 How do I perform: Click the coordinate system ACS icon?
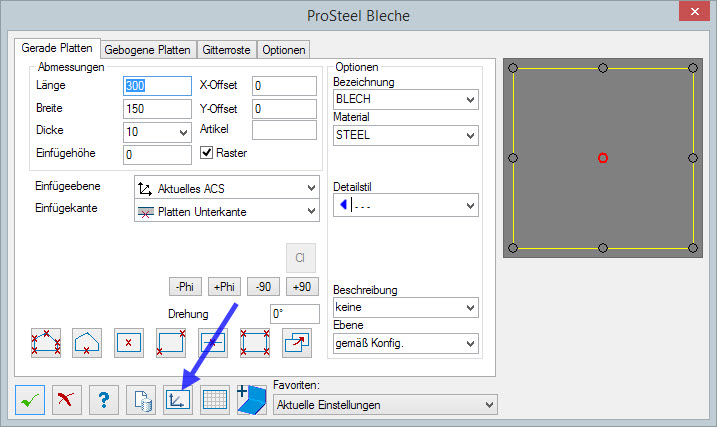pyautogui.click(x=178, y=400)
